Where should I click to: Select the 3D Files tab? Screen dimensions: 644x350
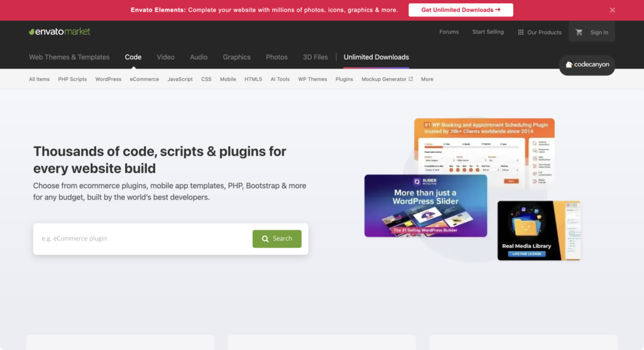pos(315,57)
